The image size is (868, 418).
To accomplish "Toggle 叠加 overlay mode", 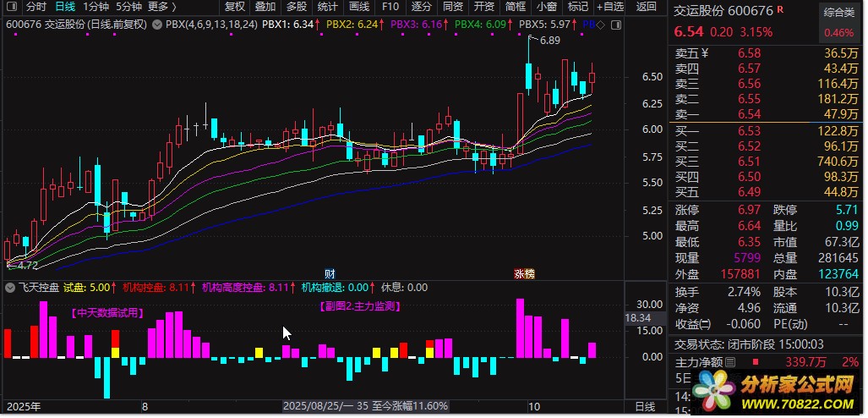I will (265, 7).
